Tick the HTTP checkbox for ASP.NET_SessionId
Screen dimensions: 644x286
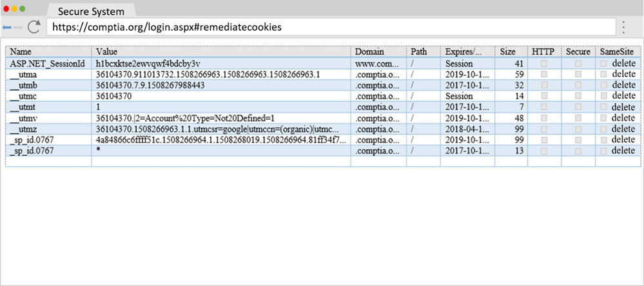click(x=544, y=64)
